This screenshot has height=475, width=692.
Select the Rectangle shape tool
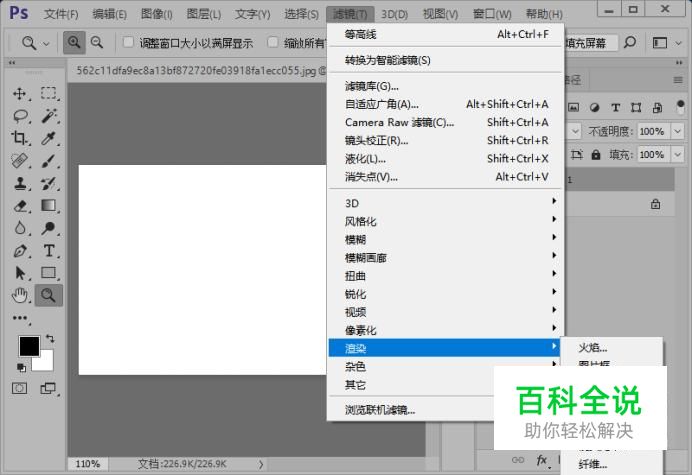coord(48,273)
